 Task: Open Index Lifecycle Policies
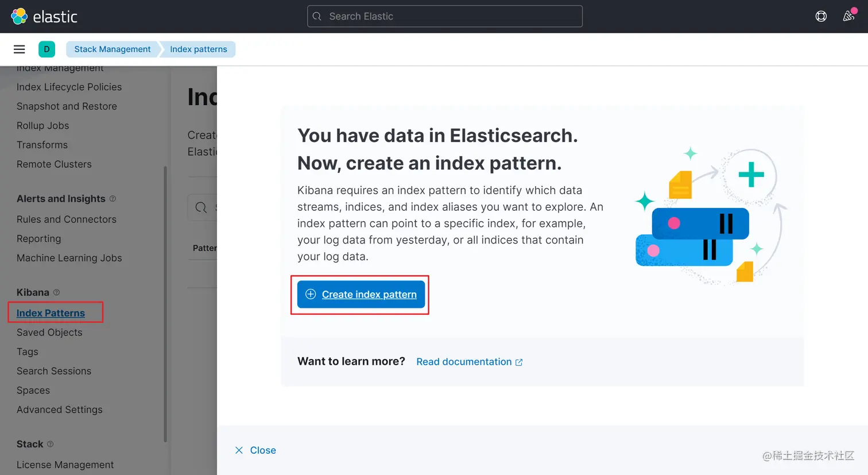(x=69, y=87)
